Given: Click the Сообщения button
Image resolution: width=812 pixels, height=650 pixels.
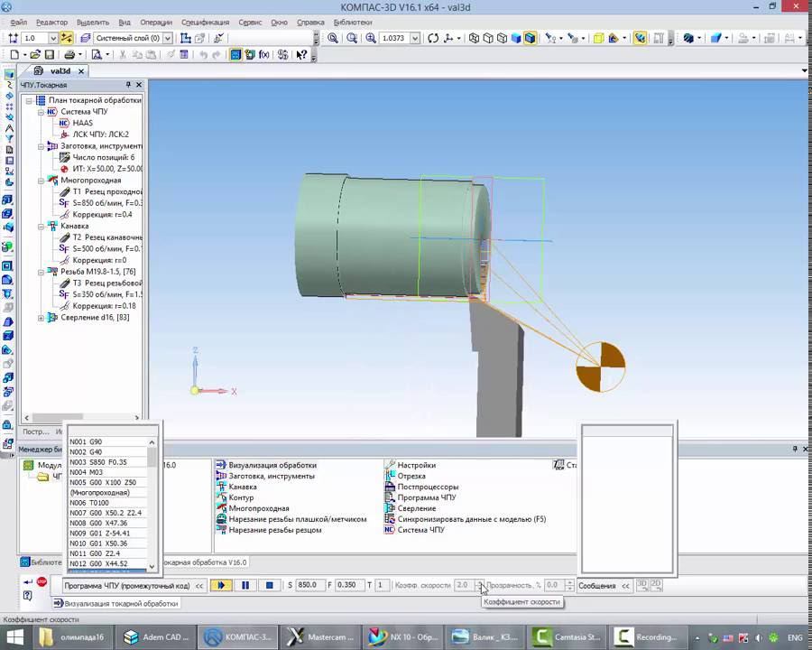Looking at the screenshot, I should [596, 585].
